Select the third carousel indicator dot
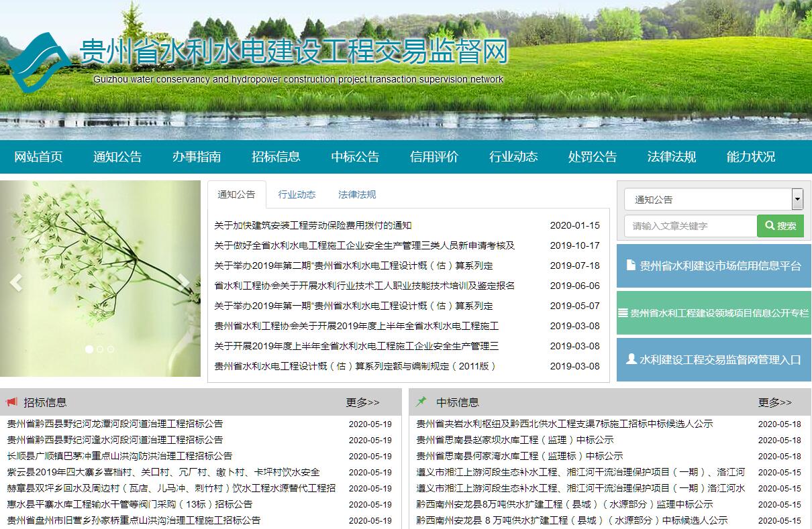The image size is (812, 529). 111,349
